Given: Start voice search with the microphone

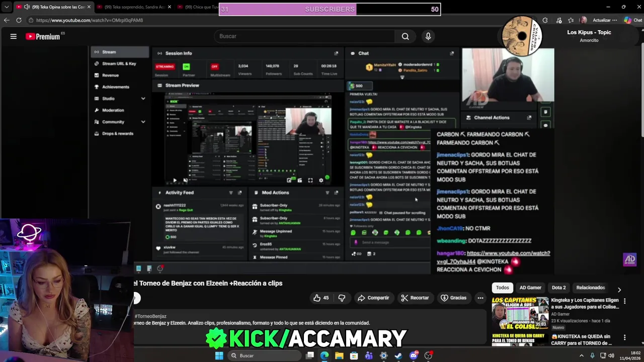Looking at the screenshot, I should coord(428,36).
